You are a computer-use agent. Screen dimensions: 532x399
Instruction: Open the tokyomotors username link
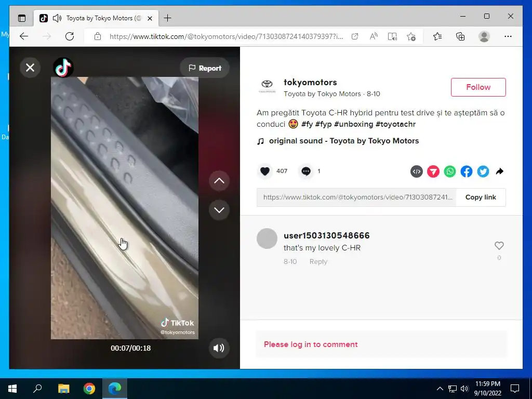tap(310, 83)
